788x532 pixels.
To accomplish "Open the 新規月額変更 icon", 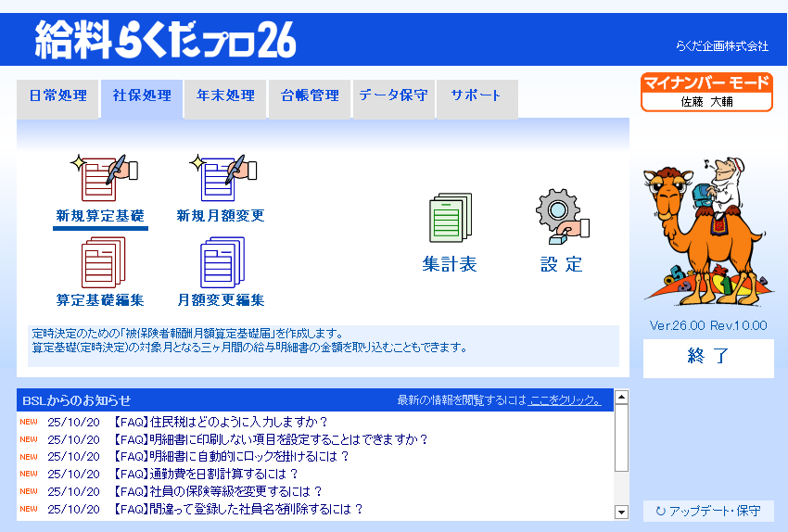I will click(x=221, y=179).
